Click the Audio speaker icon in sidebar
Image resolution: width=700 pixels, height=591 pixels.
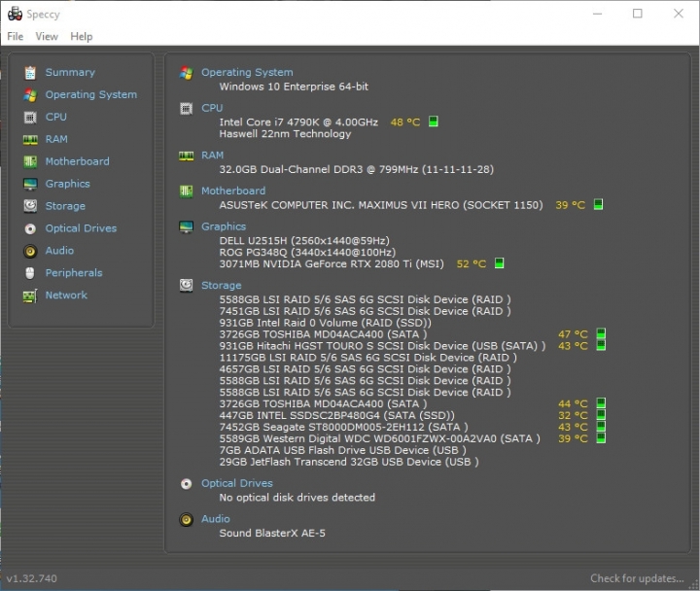click(x=30, y=252)
